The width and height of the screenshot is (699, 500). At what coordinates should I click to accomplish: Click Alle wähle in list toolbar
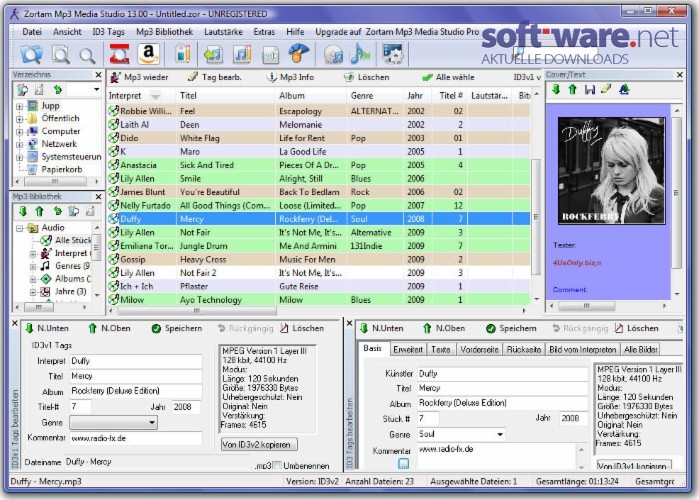pyautogui.click(x=448, y=77)
